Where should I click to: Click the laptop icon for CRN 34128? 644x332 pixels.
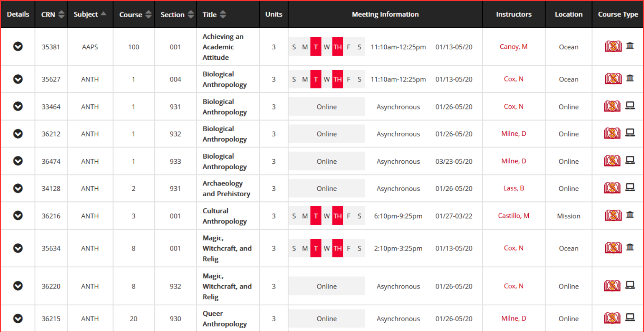click(630, 188)
